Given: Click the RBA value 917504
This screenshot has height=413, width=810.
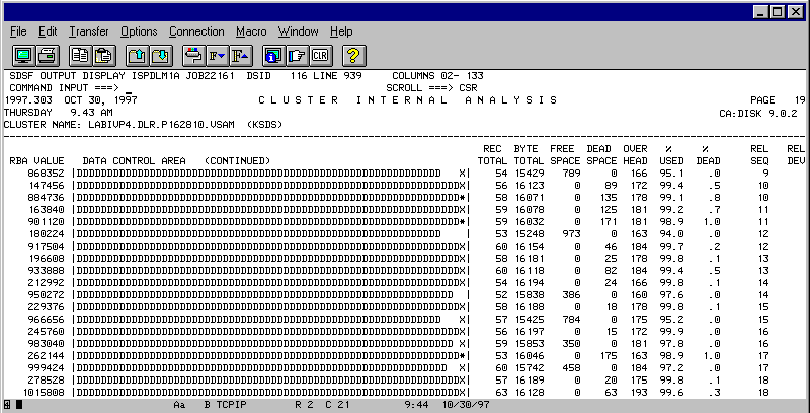Looking at the screenshot, I should (45, 247).
